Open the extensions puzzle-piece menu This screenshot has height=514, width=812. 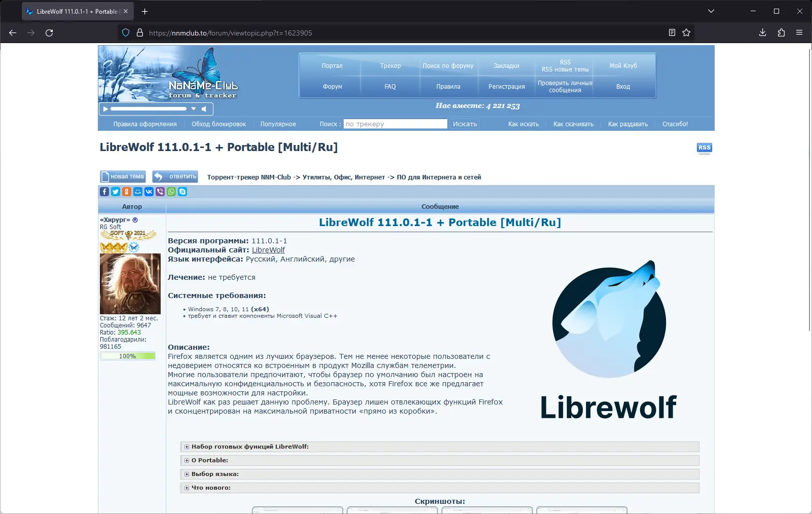point(781,33)
